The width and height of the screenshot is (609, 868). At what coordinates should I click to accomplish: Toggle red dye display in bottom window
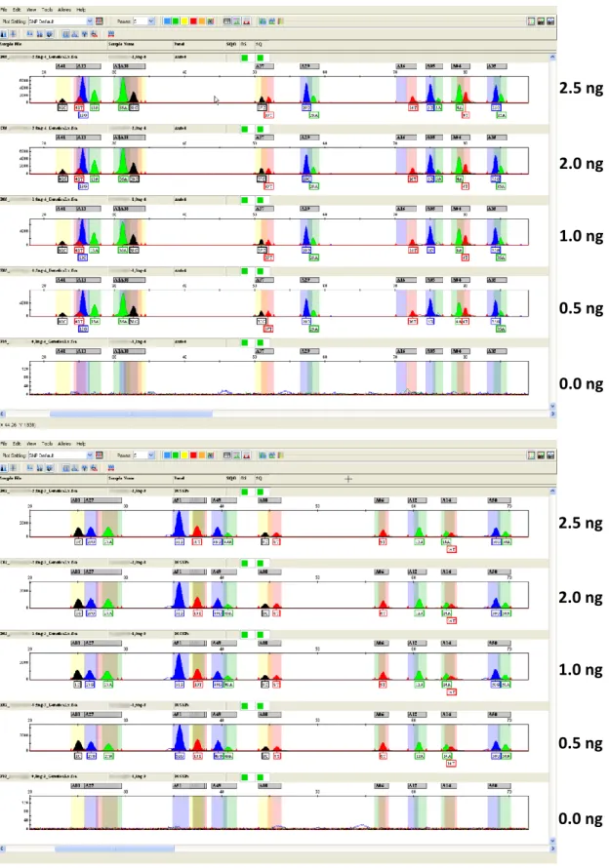tap(193, 455)
